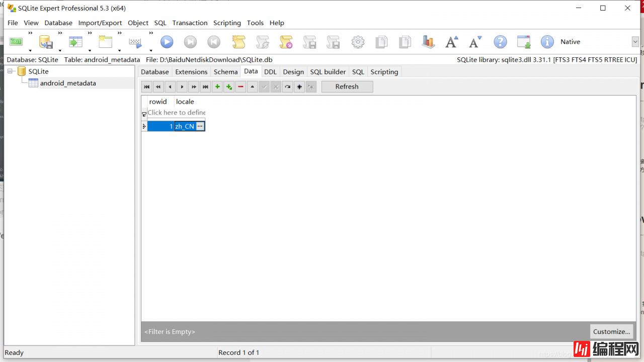The height and width of the screenshot is (362, 644).
Task: Select the SQLite database tree item
Action: [38, 71]
